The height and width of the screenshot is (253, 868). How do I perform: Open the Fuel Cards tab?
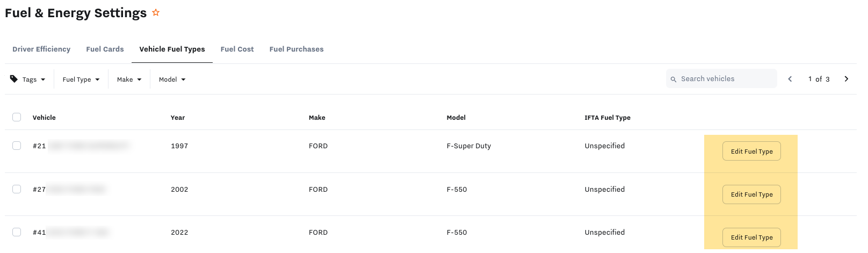pos(105,49)
